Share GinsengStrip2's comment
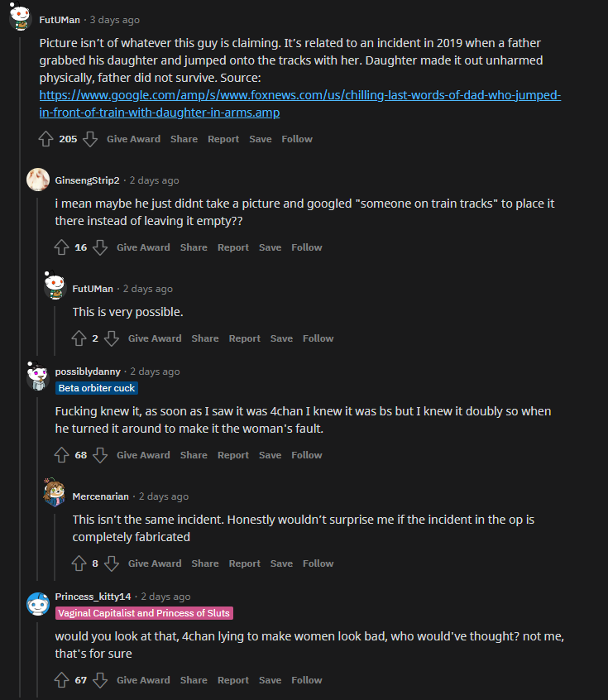 [194, 247]
